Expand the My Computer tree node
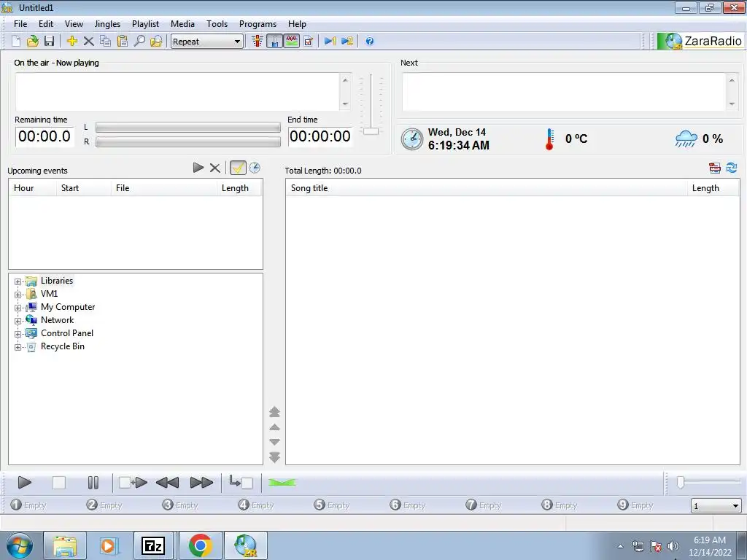 point(18,308)
